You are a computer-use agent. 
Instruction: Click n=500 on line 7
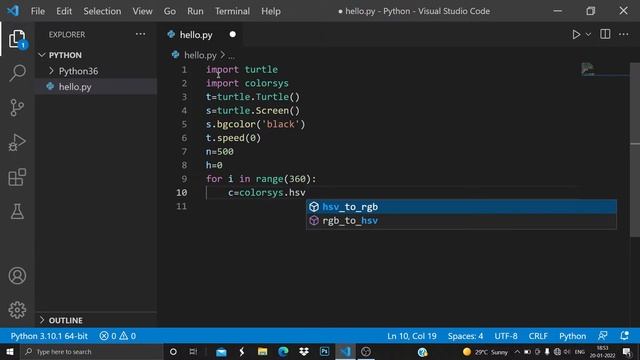click(220, 151)
